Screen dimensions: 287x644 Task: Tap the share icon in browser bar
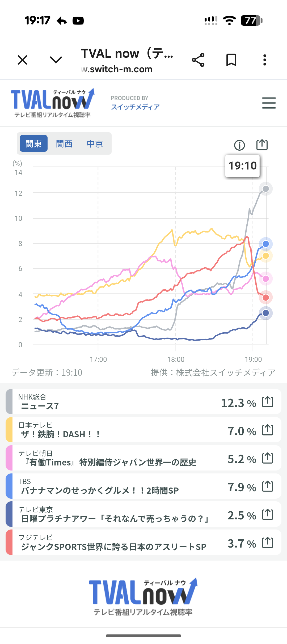(x=198, y=60)
